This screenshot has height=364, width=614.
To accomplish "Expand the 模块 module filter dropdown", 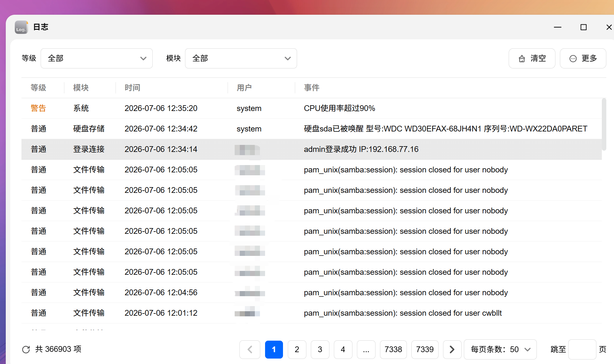I will pyautogui.click(x=241, y=58).
